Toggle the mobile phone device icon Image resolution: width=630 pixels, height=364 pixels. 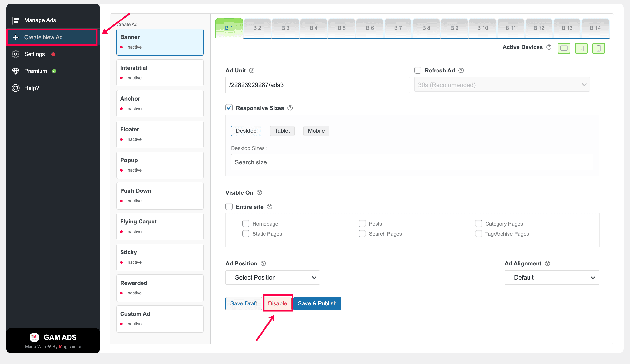(598, 48)
